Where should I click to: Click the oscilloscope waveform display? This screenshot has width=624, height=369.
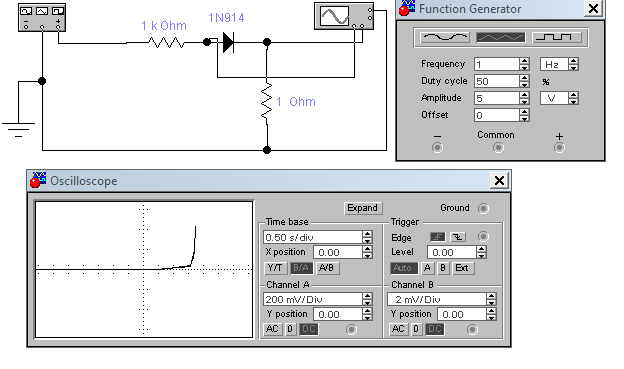(x=144, y=269)
